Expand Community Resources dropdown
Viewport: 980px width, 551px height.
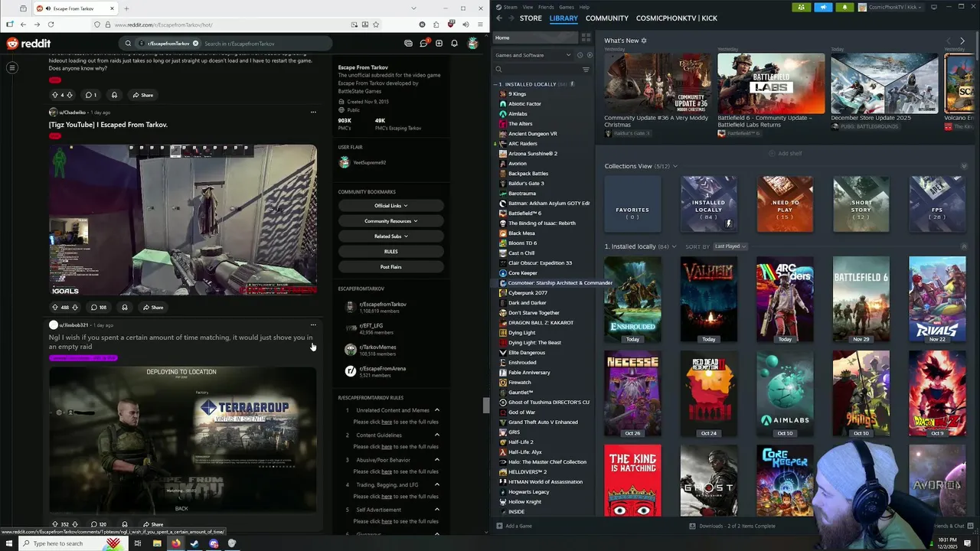390,221
